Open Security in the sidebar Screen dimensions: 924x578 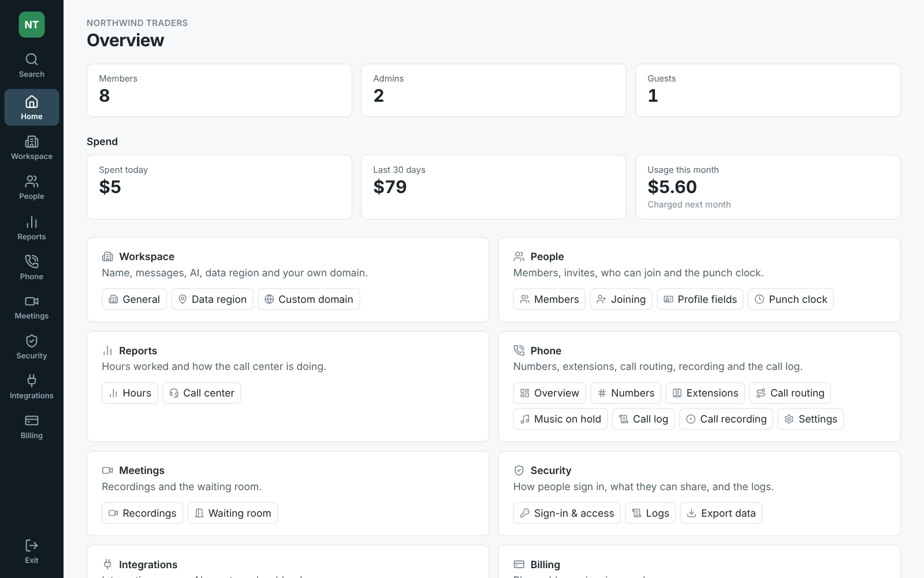click(32, 347)
